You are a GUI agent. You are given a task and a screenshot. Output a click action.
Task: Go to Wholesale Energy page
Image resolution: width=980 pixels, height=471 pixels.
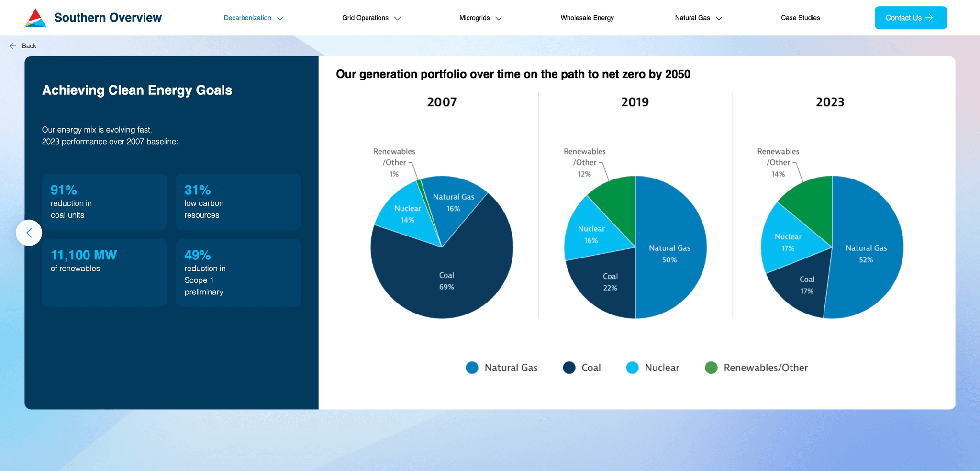pos(587,18)
